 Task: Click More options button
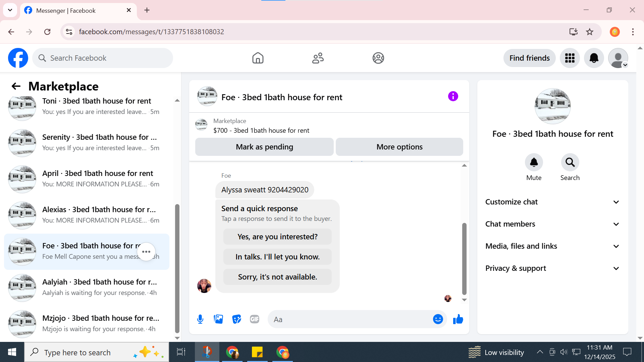point(399,147)
